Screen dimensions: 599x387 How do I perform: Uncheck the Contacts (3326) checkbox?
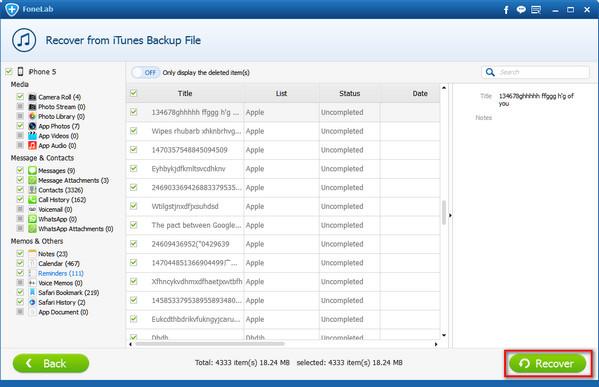click(x=20, y=189)
